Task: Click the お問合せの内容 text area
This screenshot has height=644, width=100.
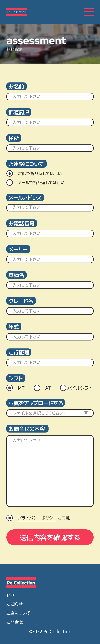Action: 50,471
